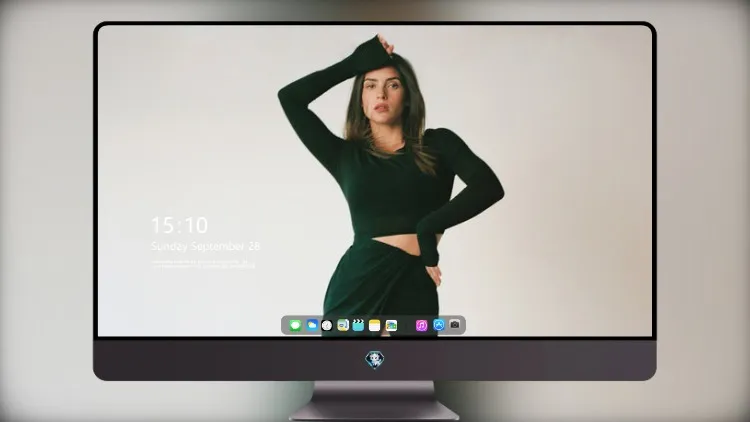
Task: Open the Maps app in dock
Action: 342,325
